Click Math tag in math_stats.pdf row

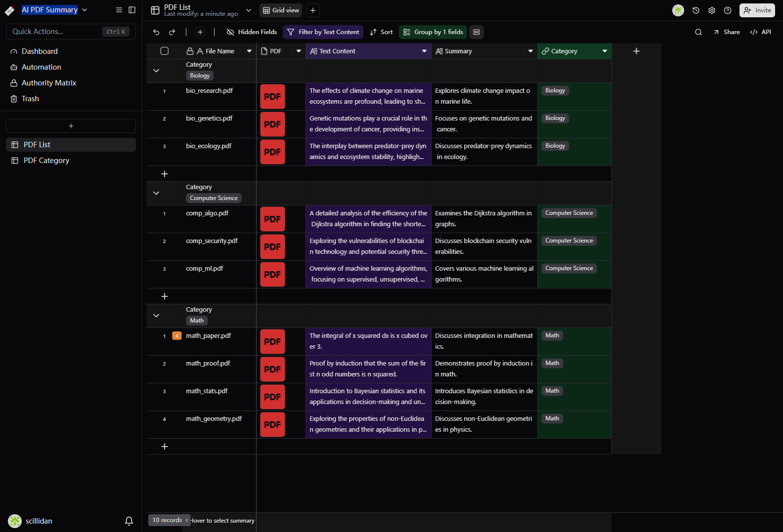pos(552,391)
